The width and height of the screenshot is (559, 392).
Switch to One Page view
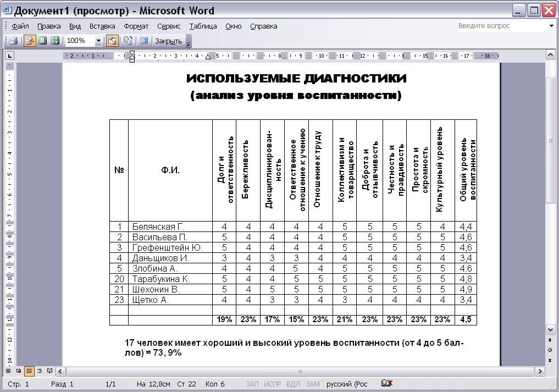42,41
